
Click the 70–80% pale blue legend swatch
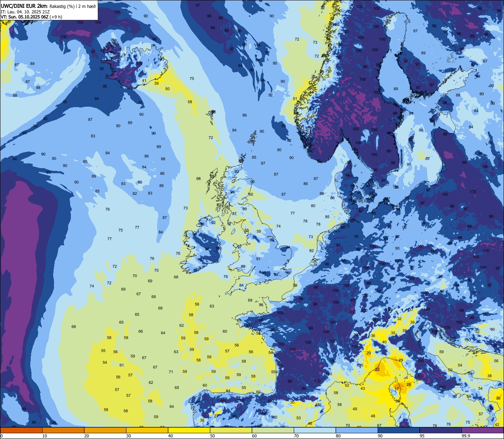[315, 430]
